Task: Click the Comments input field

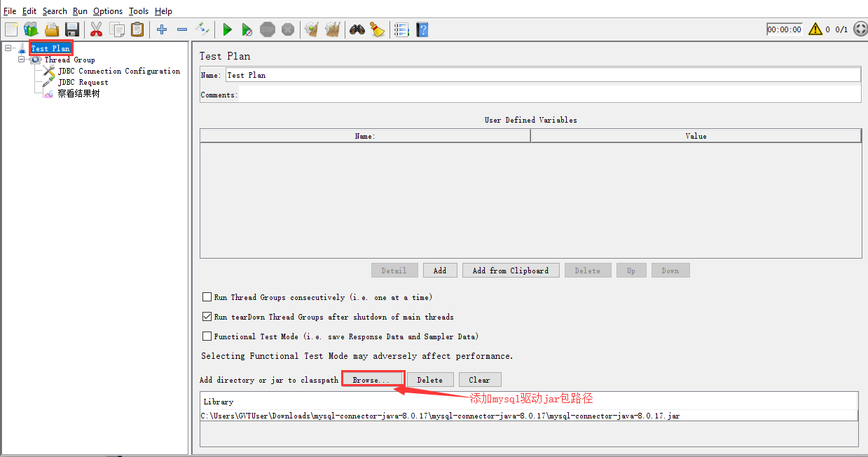Action: point(550,95)
